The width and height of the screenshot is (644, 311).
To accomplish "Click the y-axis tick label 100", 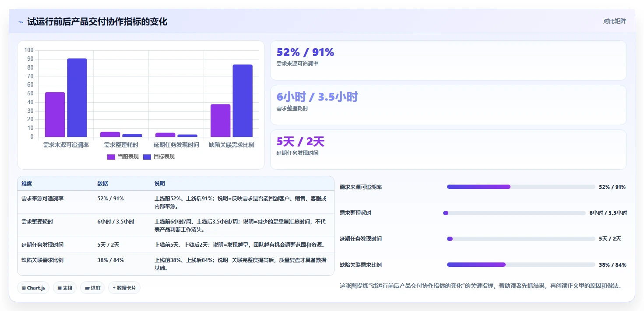I will 29,50.
